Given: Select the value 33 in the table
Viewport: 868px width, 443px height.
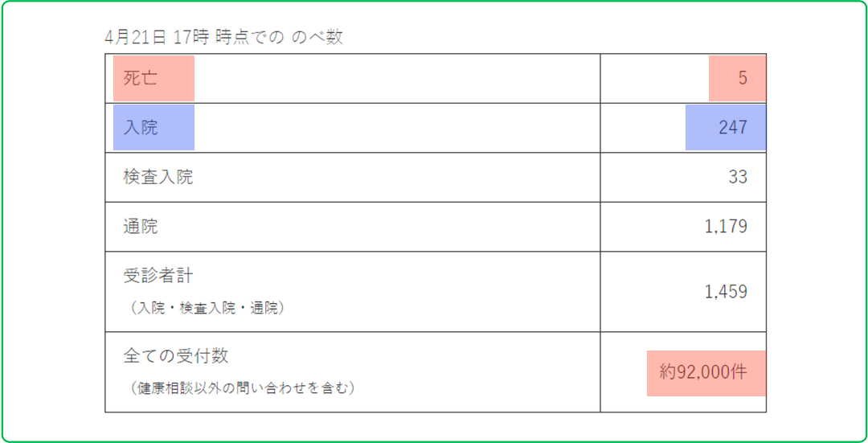Looking at the screenshot, I should click(738, 177).
